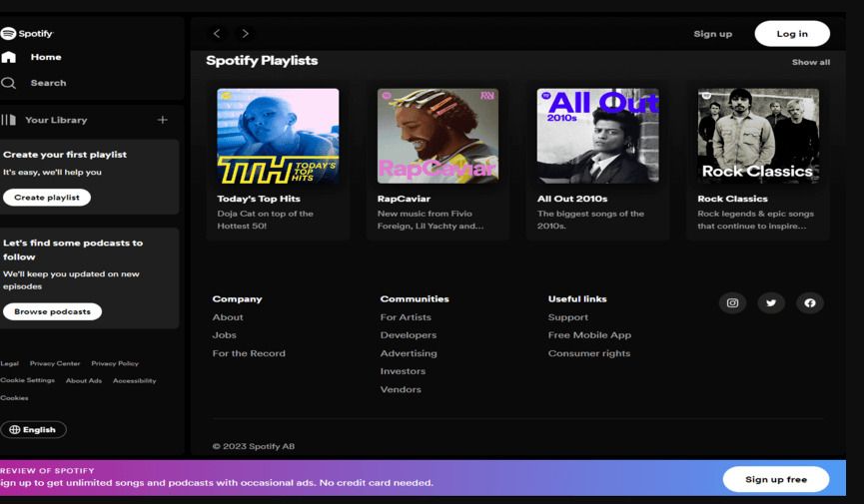Open the RapCaviar playlist cover
864x504 pixels.
click(437, 136)
